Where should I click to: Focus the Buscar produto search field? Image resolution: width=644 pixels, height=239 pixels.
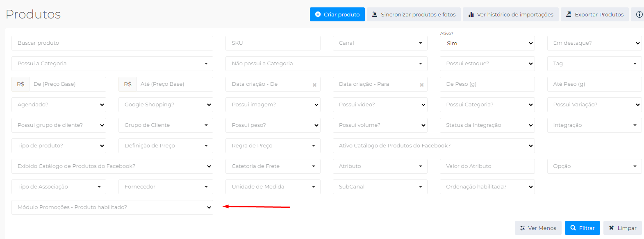coord(112,43)
